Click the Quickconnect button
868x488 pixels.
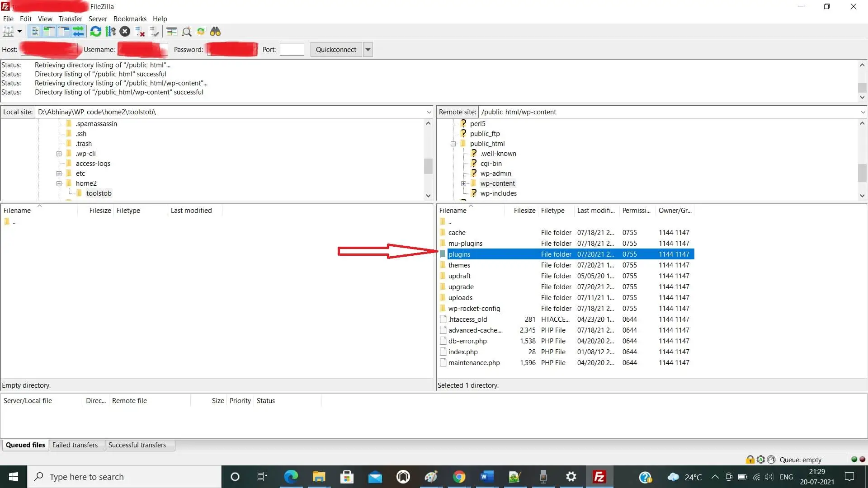tap(336, 50)
